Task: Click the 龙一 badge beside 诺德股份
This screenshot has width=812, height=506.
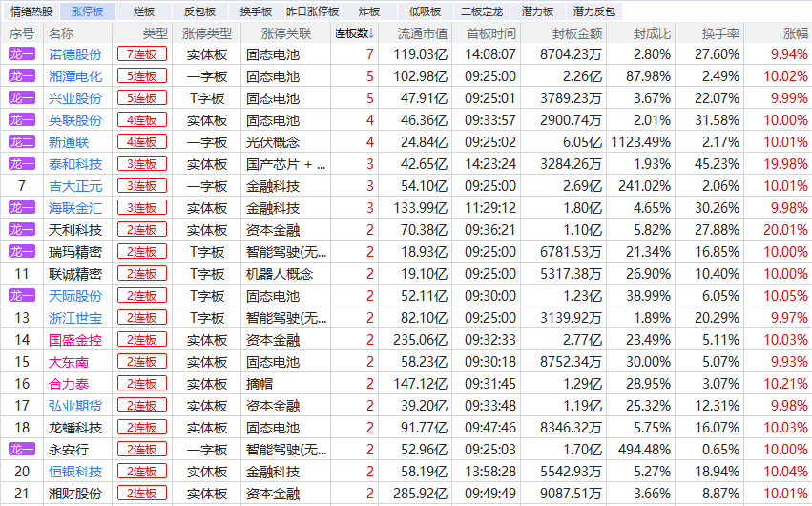Action: point(22,53)
